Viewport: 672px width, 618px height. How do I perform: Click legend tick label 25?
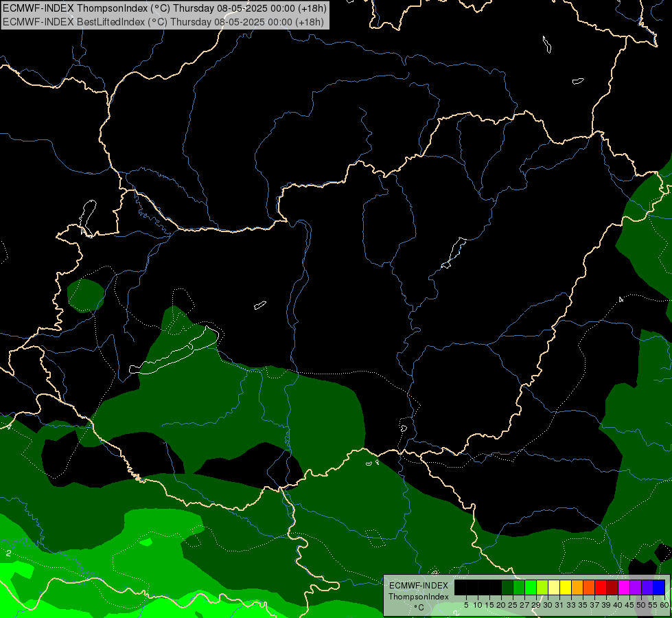(513, 605)
